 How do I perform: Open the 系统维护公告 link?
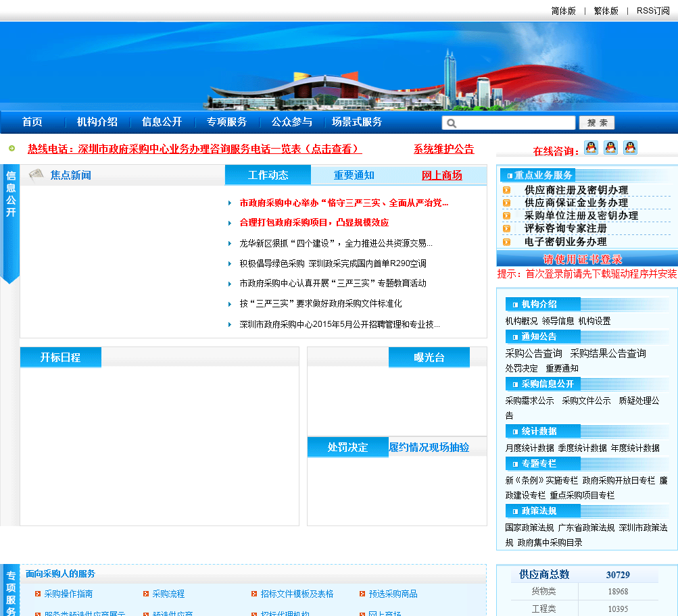coord(444,149)
